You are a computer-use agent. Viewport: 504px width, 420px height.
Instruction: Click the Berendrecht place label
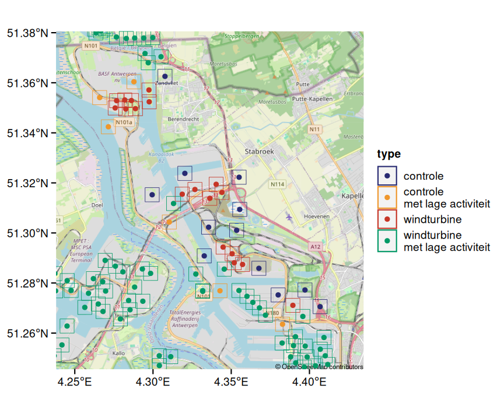(183, 118)
